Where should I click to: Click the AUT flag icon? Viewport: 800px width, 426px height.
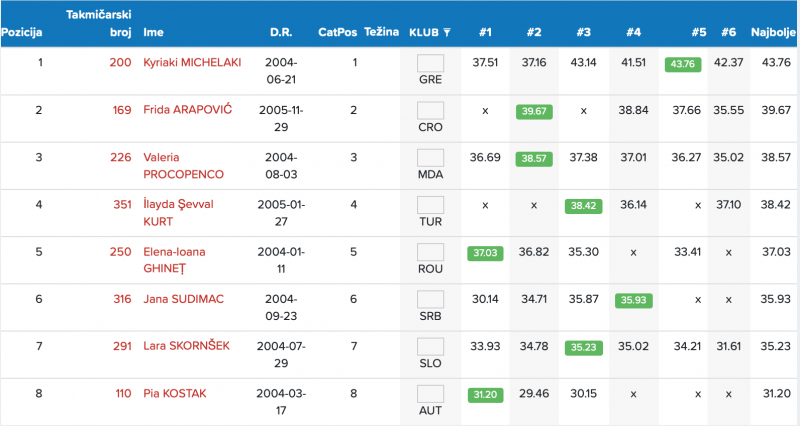point(430,393)
